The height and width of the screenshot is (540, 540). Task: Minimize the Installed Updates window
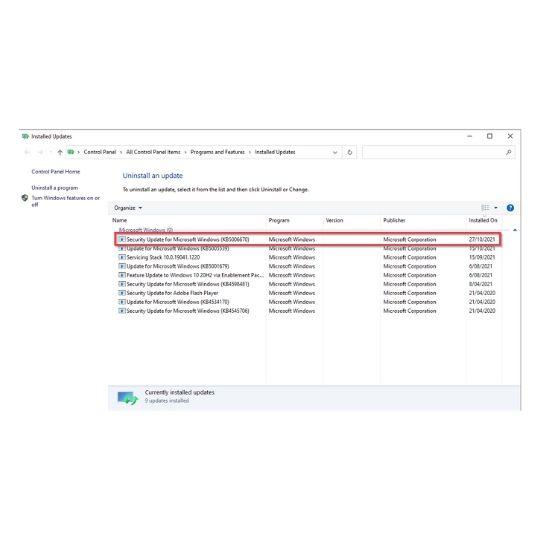click(x=469, y=136)
